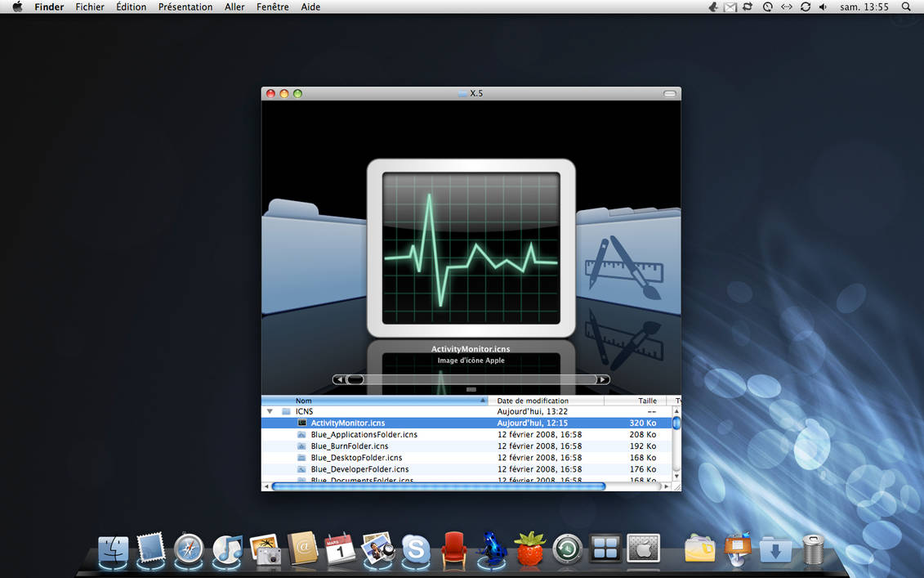Open the Fenêtre menu
924x578 pixels.
point(272,7)
